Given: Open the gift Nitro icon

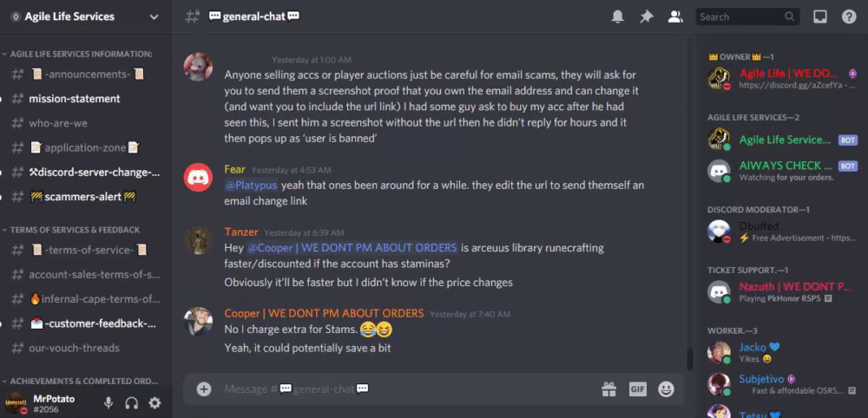Looking at the screenshot, I should point(609,389).
